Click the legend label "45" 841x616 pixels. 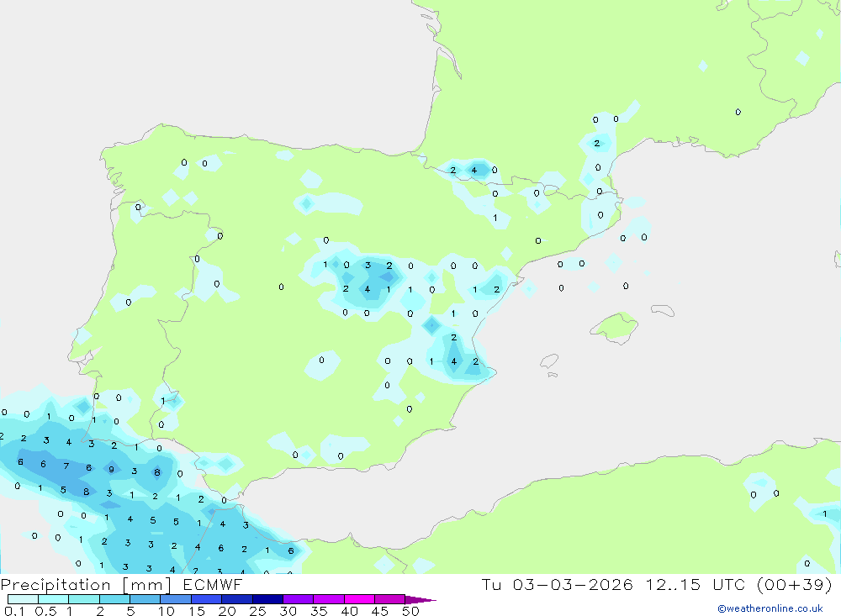pyautogui.click(x=380, y=611)
